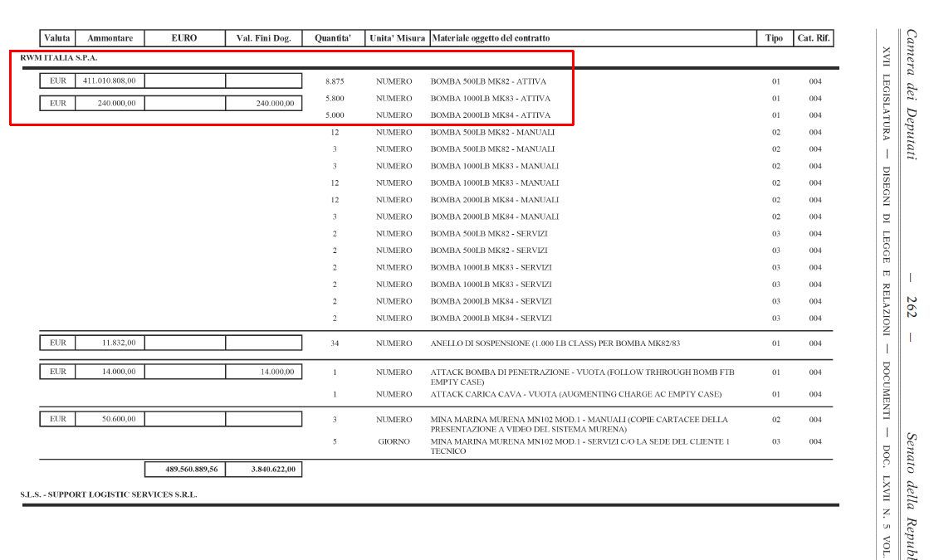Click the 'Cat. Rif.' column header
934x560 pixels.
[814, 38]
